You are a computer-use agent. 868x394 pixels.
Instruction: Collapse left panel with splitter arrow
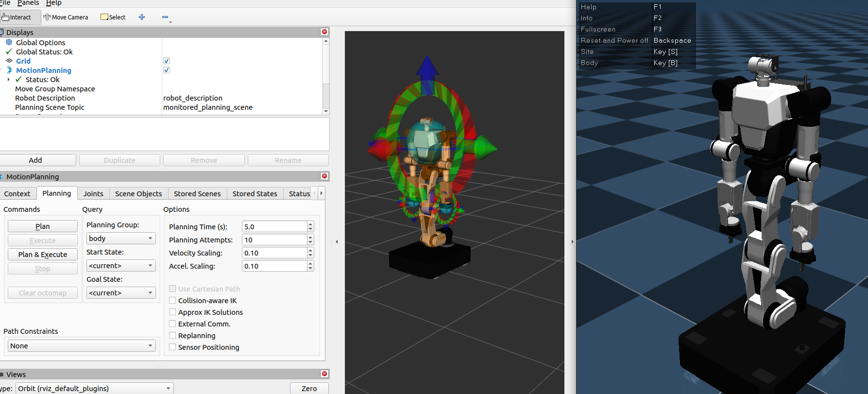(x=337, y=241)
